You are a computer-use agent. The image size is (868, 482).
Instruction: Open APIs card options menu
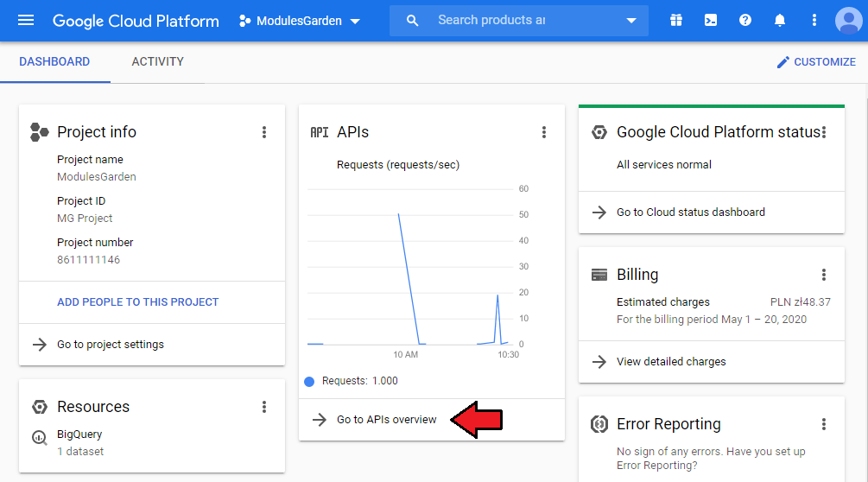pyautogui.click(x=544, y=132)
